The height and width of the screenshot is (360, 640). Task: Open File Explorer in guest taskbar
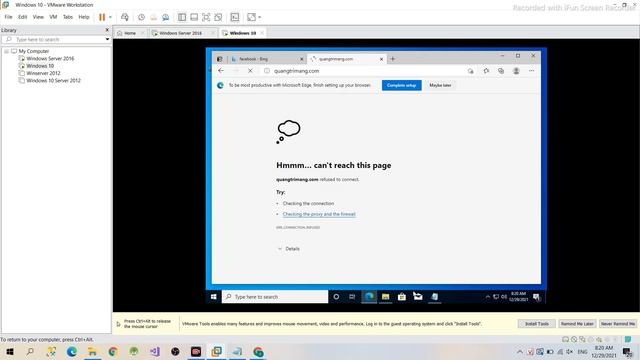pyautogui.click(x=385, y=297)
